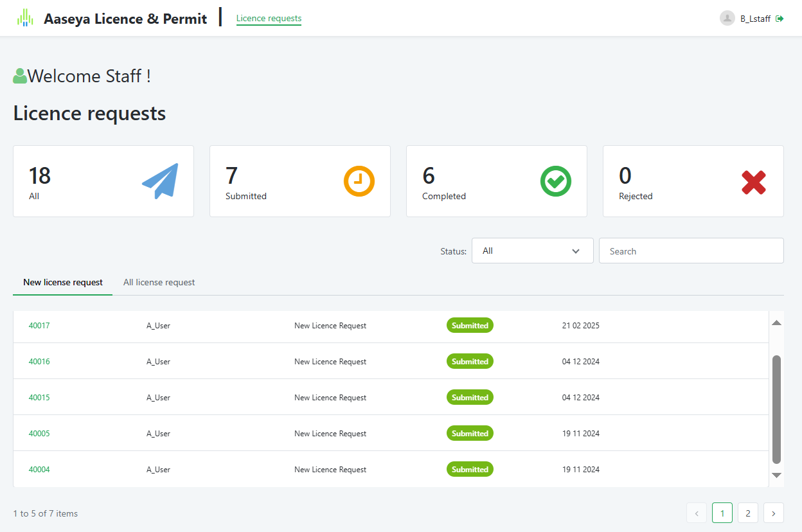
Task: Open the Status dropdown
Action: 532,251
